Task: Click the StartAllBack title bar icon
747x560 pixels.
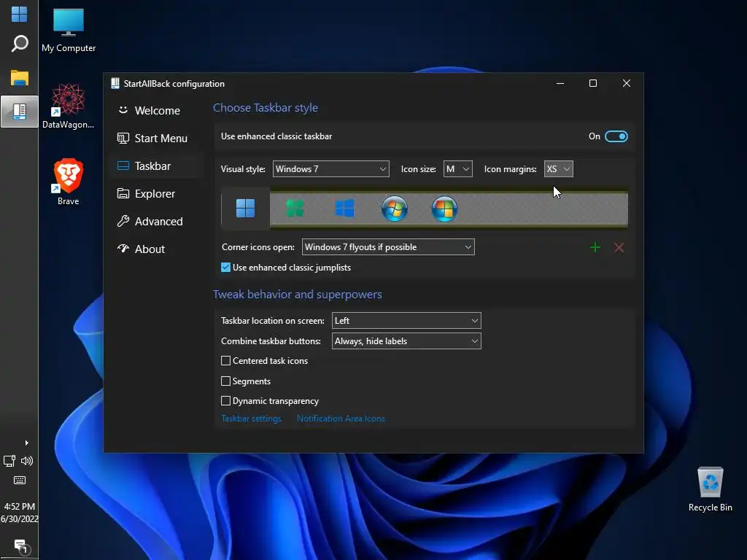Action: point(115,83)
